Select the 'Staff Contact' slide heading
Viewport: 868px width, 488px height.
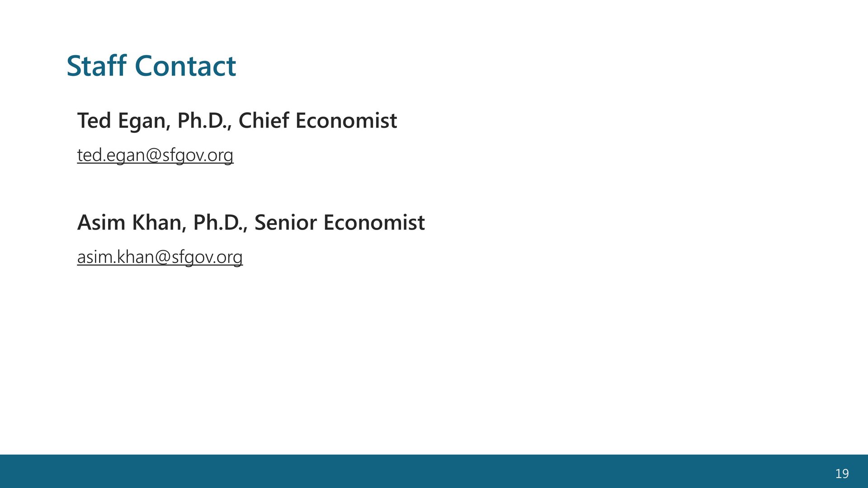(x=151, y=66)
